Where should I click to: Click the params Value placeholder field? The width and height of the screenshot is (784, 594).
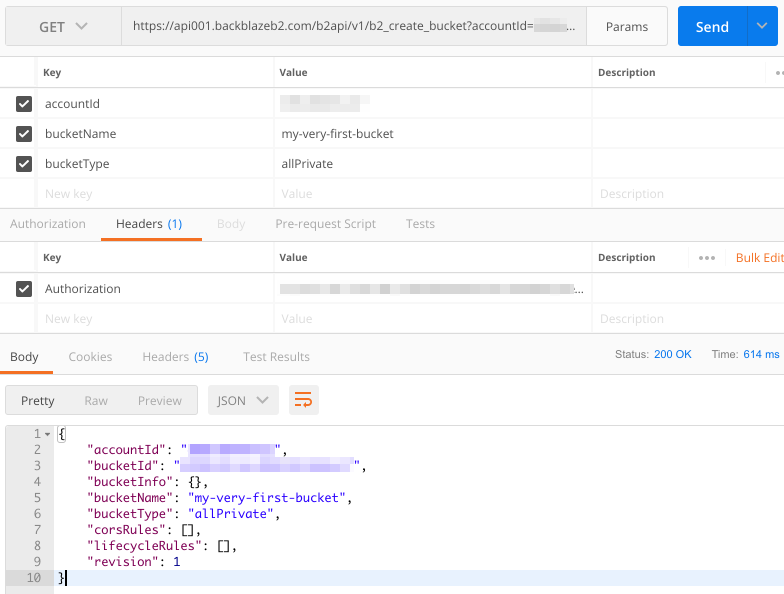coord(433,194)
